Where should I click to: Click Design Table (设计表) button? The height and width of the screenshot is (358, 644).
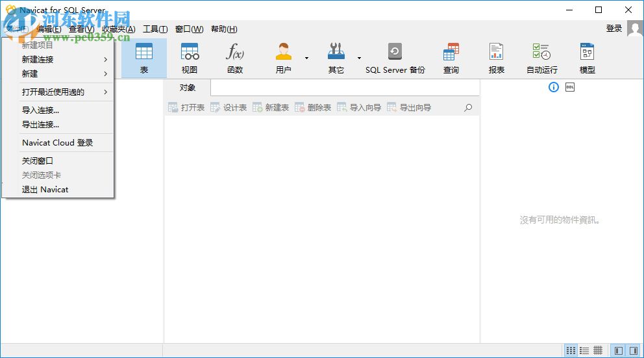(x=229, y=108)
